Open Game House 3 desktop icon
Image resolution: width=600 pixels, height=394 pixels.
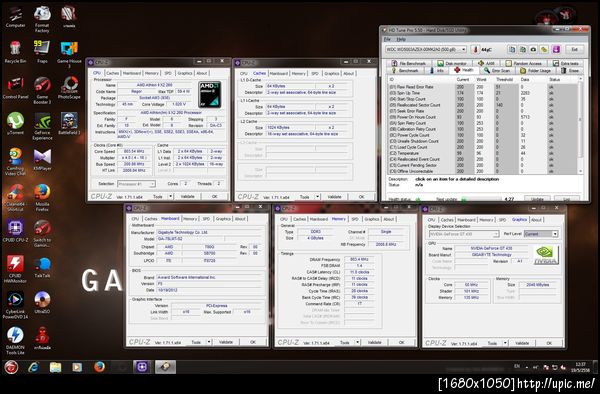pos(69,54)
